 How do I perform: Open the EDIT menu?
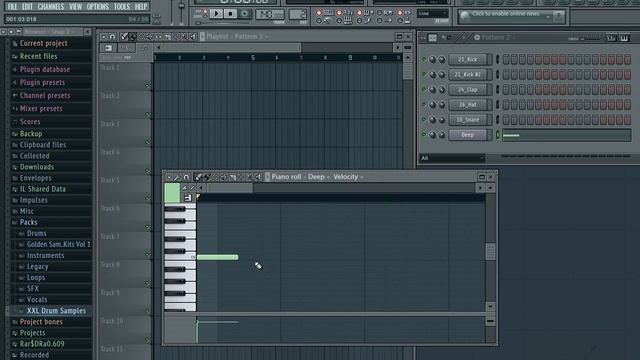coord(27,7)
